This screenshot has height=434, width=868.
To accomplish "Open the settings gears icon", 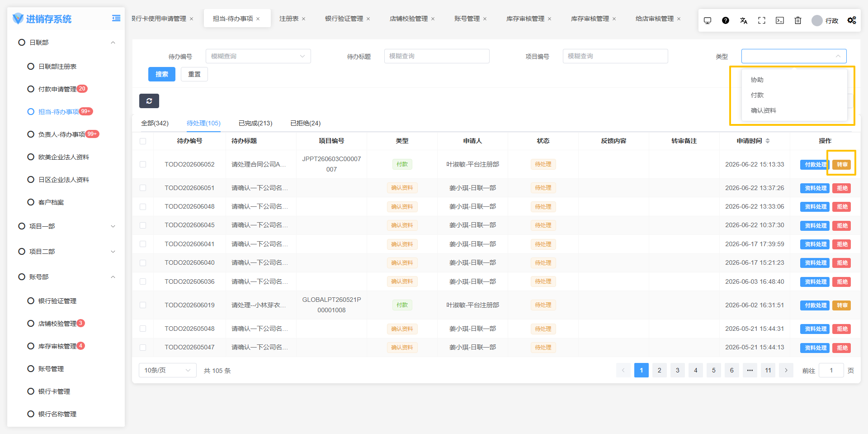I will pyautogui.click(x=852, y=20).
